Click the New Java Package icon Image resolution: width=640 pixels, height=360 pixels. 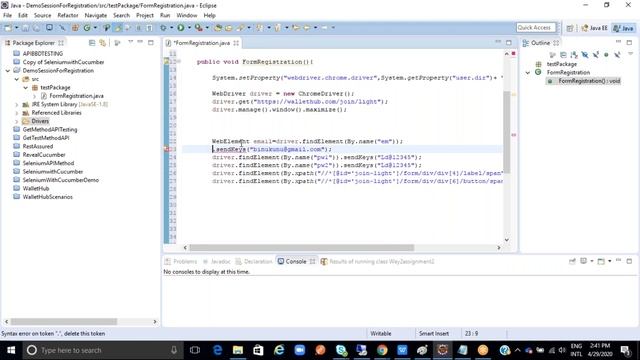(75, 28)
